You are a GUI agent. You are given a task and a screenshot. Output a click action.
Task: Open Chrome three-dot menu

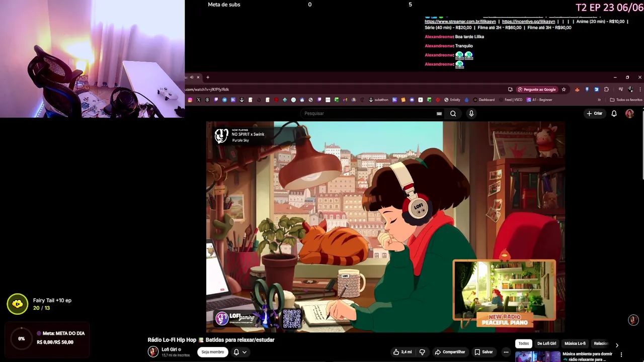pyautogui.click(x=640, y=89)
